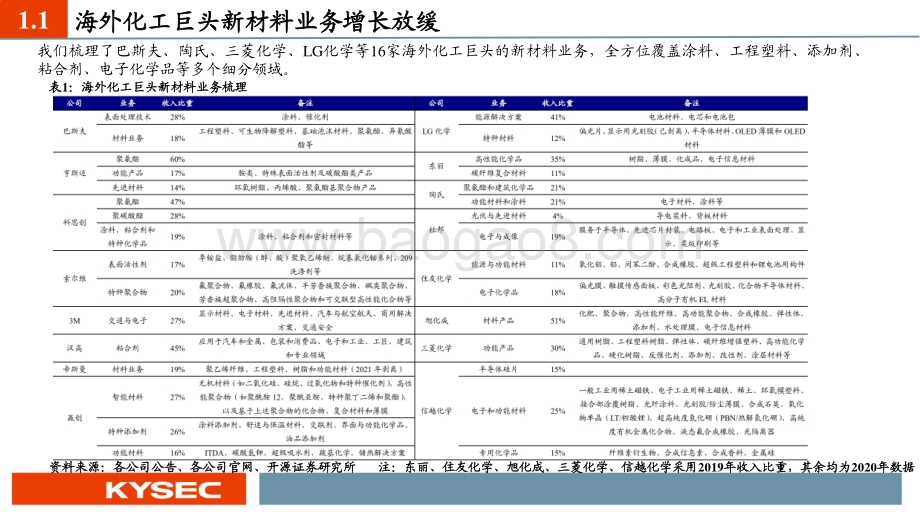Click the "25%" revenue share value

[557, 411]
